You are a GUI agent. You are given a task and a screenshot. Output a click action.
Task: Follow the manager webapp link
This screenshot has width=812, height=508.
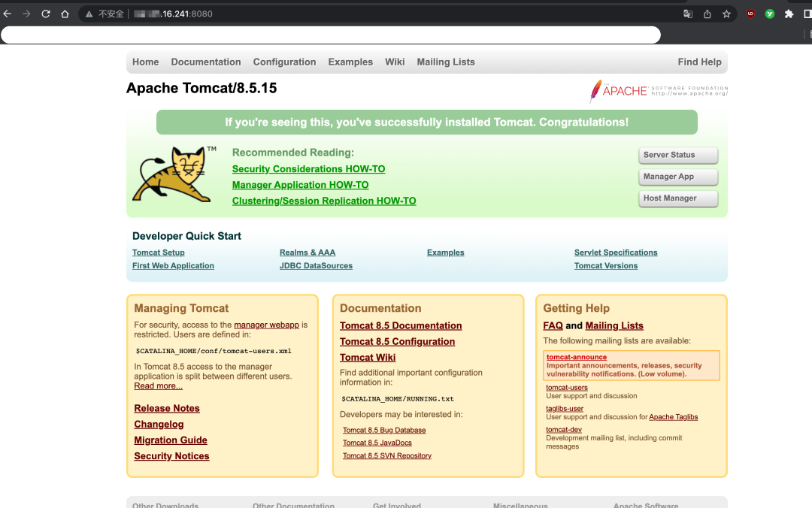tap(267, 325)
